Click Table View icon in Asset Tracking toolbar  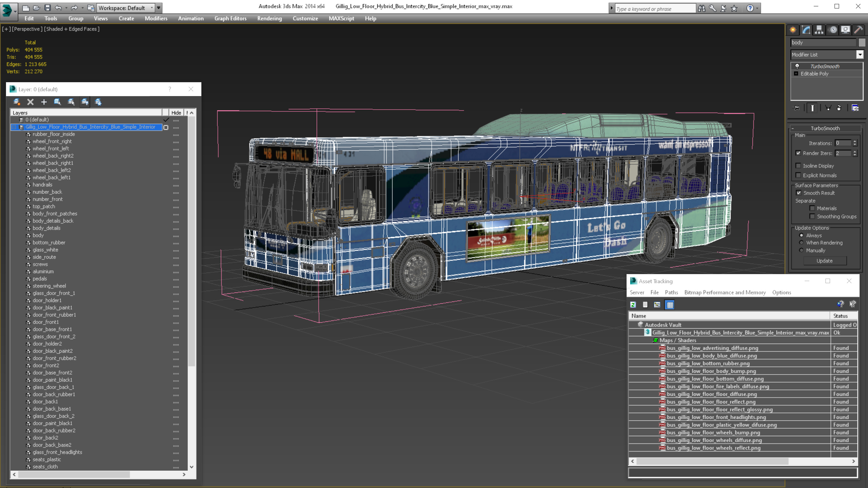[x=670, y=305]
